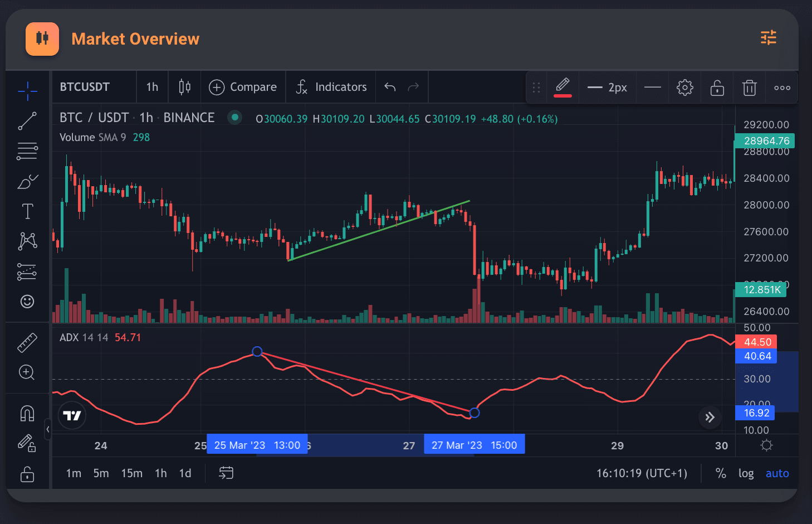Viewport: 812px width, 524px height.
Task: Select the trend line drawing tool
Action: point(27,121)
